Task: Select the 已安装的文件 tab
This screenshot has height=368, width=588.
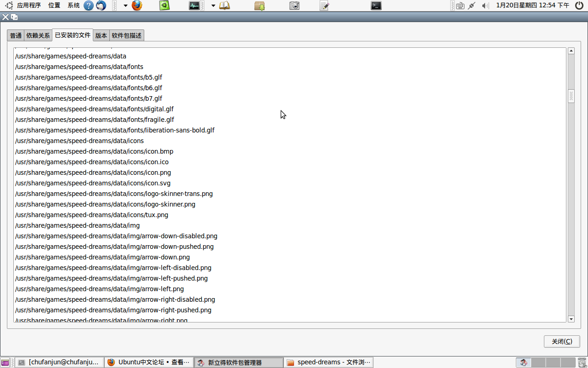Action: (73, 35)
